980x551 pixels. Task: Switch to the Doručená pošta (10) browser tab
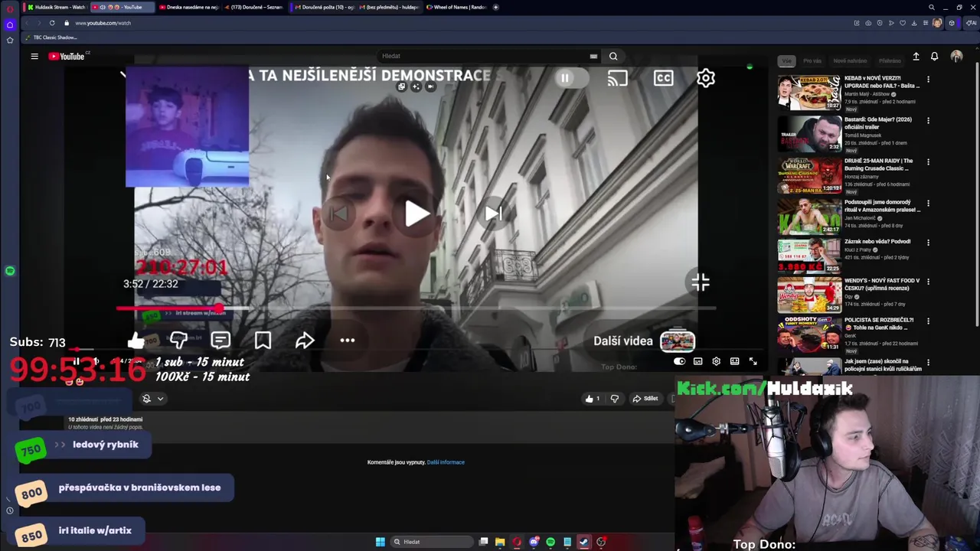324,7
